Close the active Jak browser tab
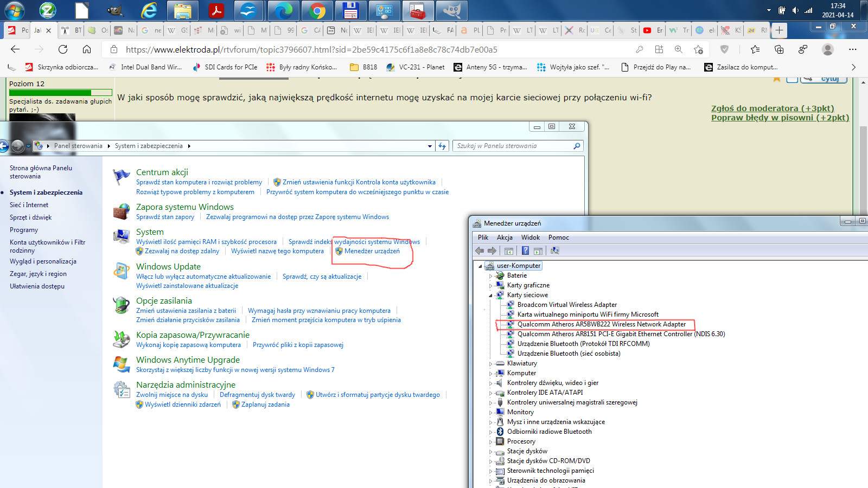This screenshot has height=488, width=868. click(48, 30)
